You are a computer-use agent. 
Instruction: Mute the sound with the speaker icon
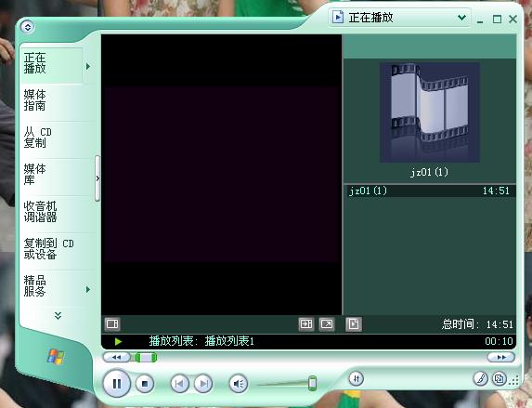point(239,384)
